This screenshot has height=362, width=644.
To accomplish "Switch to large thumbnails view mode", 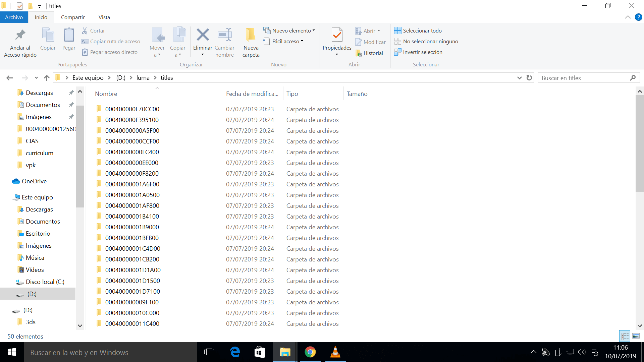I will click(x=636, y=336).
